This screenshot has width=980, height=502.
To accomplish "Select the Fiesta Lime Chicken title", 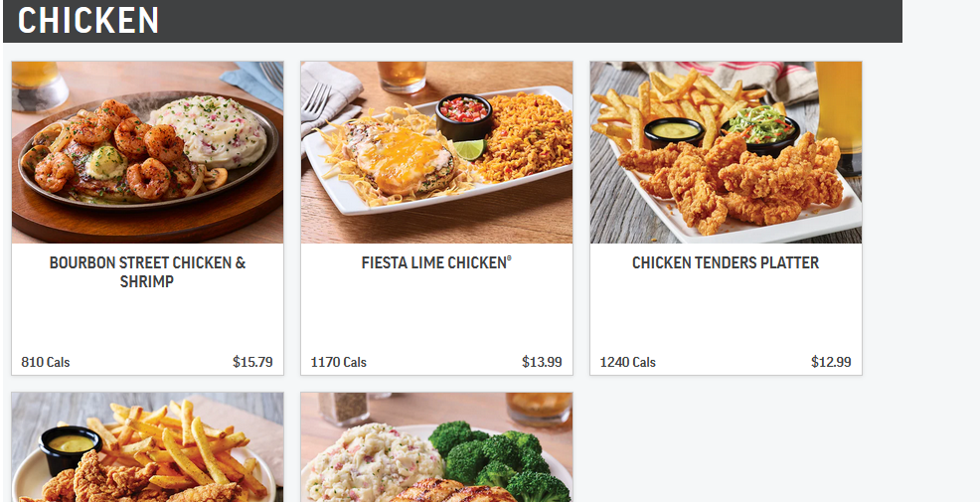I will (436, 262).
